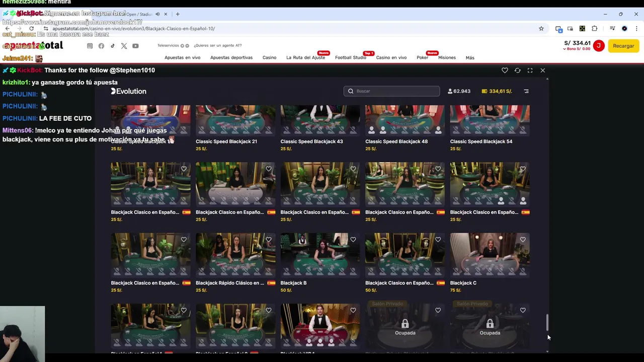Image resolution: width=644 pixels, height=362 pixels.
Task: Open the Chrome profile avatar
Action: tap(624, 29)
